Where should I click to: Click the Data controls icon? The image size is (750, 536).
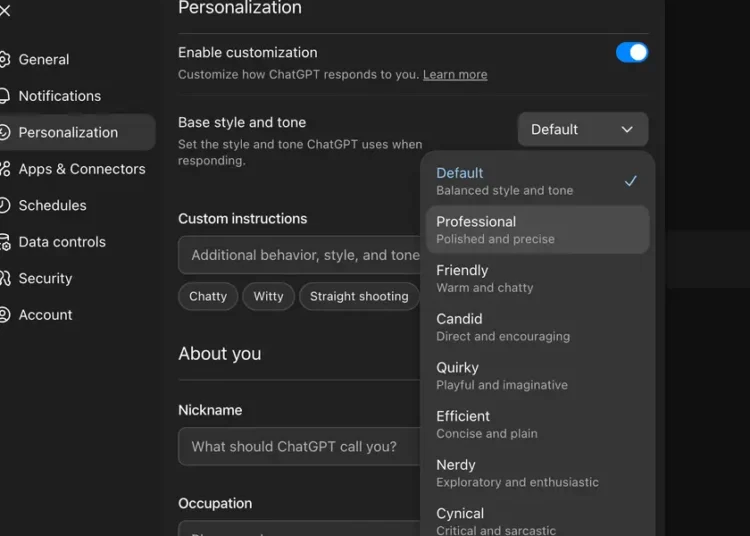[x=5, y=242]
